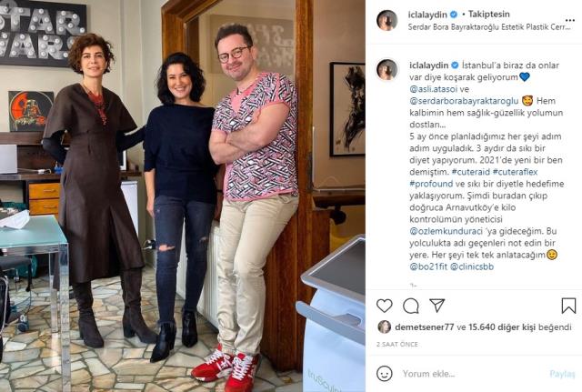Open the #cuteraid hashtag
The width and height of the screenshot is (582, 392).
click(471, 172)
